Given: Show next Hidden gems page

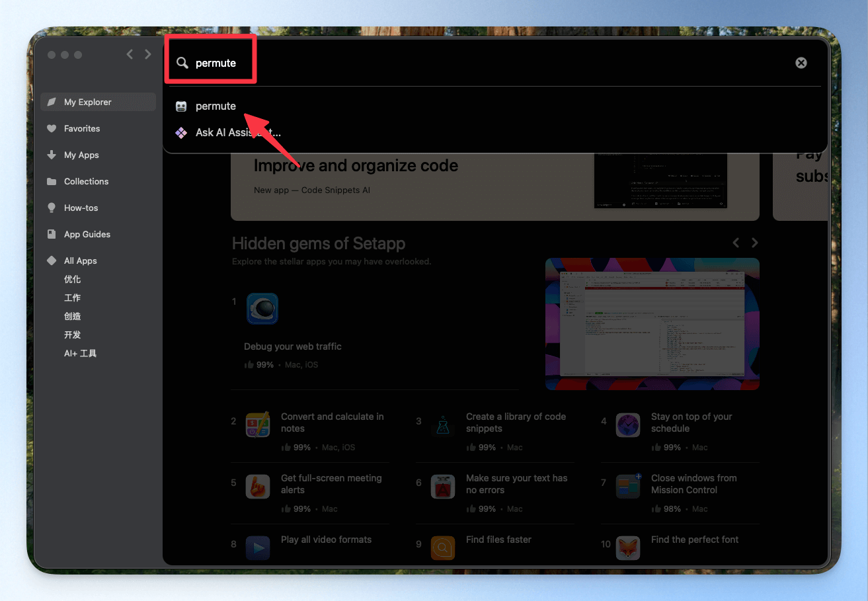Looking at the screenshot, I should [754, 243].
